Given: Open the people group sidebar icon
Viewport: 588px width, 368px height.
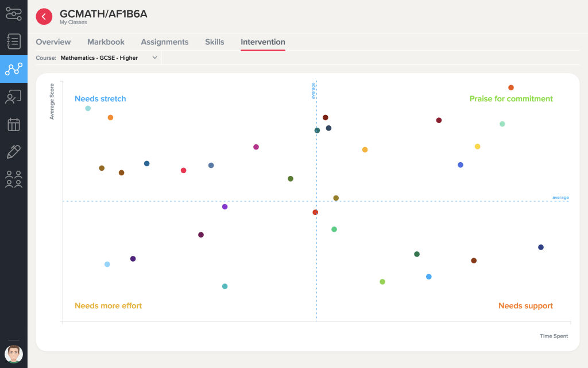Looking at the screenshot, I should [13, 179].
